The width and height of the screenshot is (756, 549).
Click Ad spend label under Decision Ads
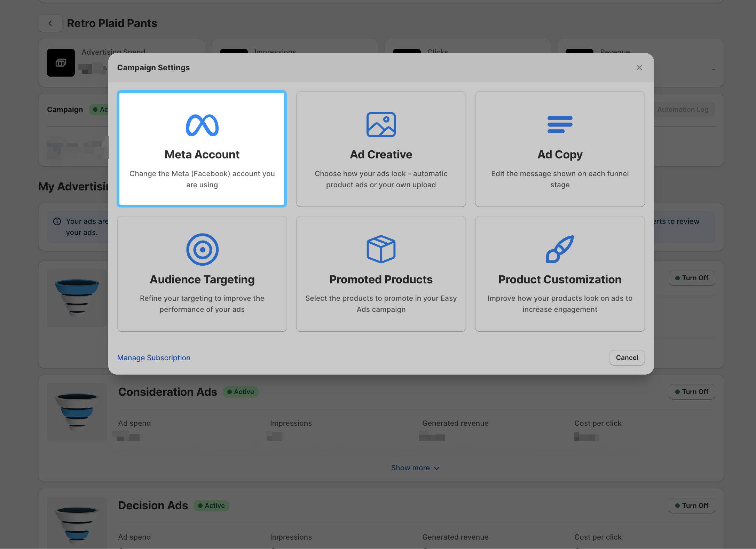click(134, 537)
